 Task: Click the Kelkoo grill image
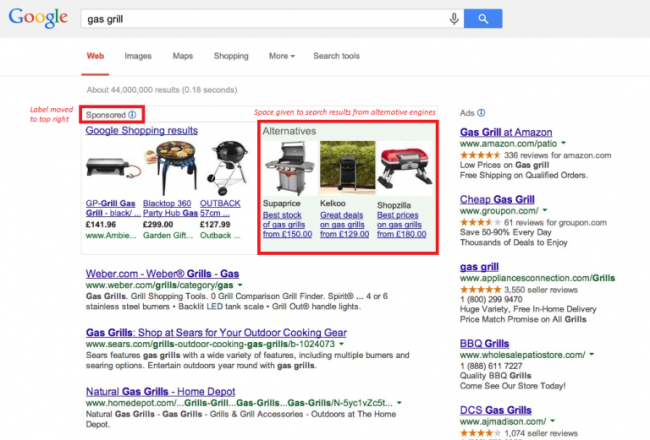pos(347,168)
